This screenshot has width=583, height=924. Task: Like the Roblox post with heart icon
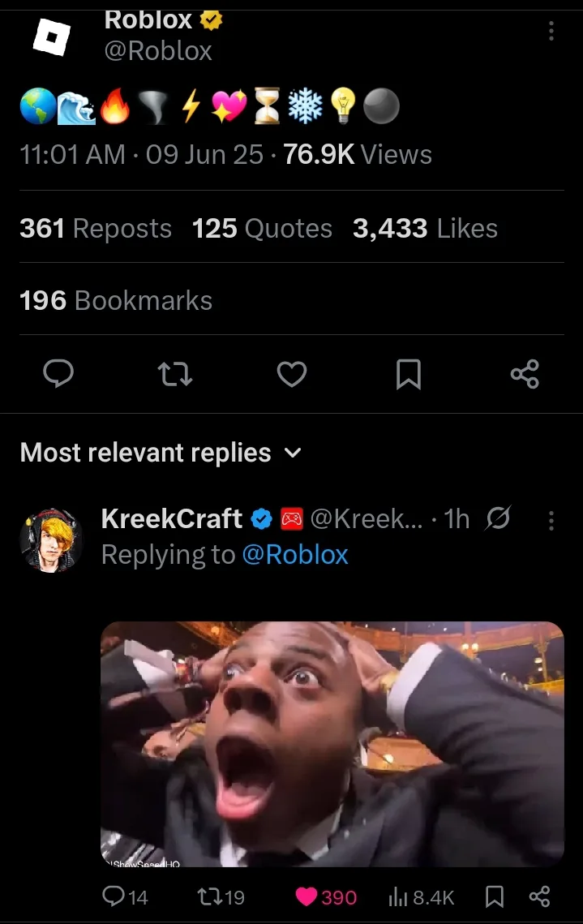(292, 374)
